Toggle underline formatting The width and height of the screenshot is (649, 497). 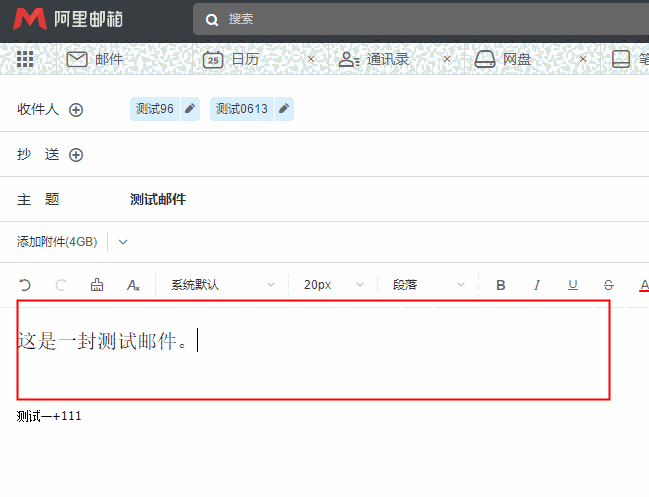click(x=573, y=285)
